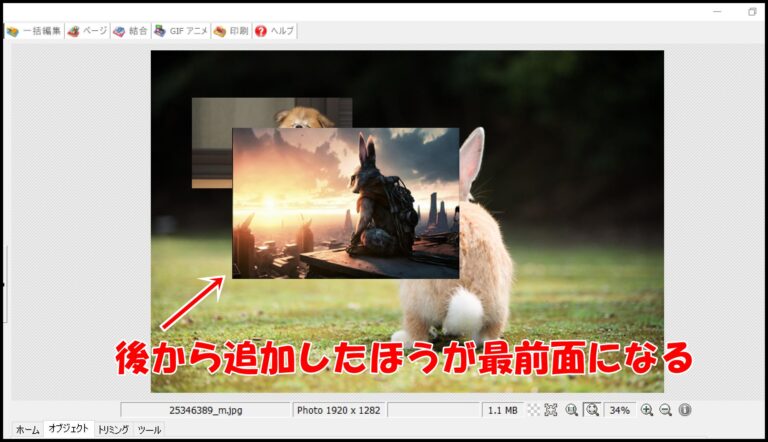
Task: Open the 一括編集 batch editor tab
Action: pyautogui.click(x=34, y=31)
